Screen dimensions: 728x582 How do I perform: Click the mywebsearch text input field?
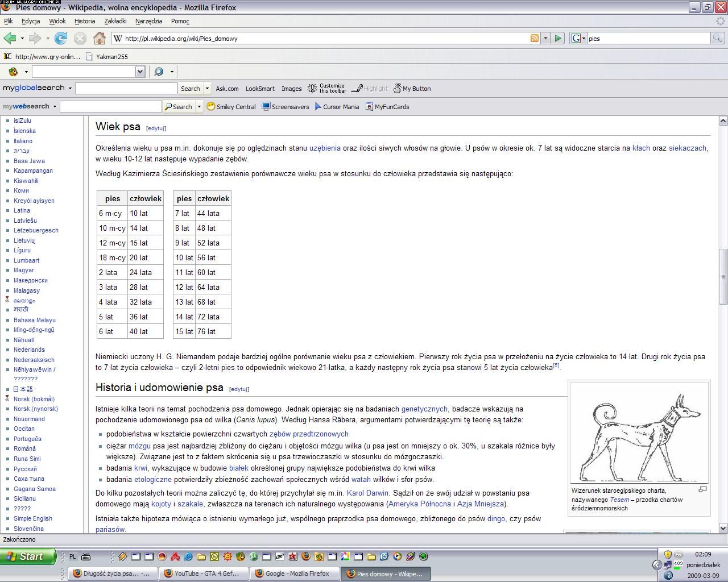click(111, 107)
